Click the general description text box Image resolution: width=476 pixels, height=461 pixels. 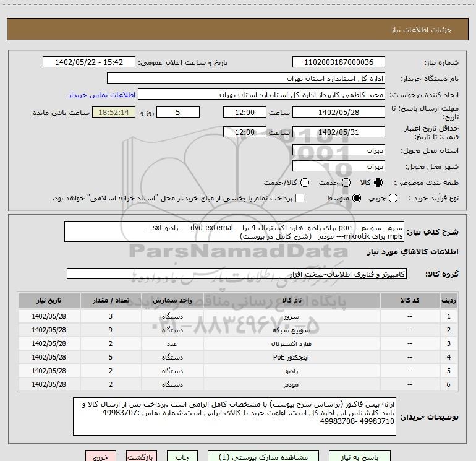pyautogui.click(x=234, y=231)
